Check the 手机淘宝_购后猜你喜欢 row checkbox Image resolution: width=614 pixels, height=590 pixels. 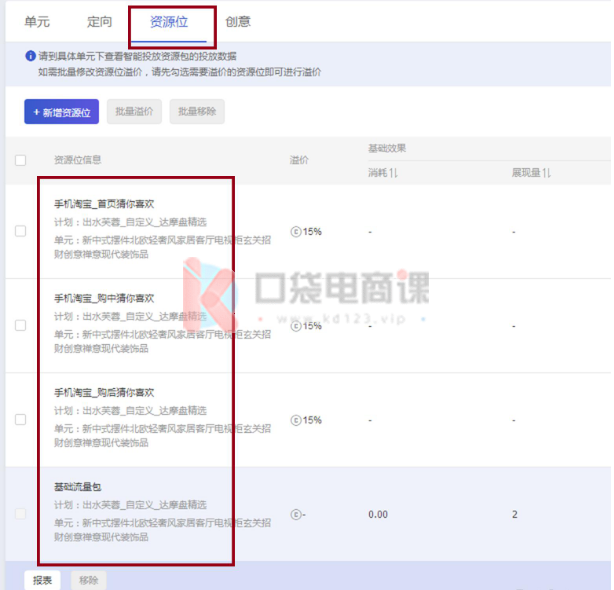(20, 420)
